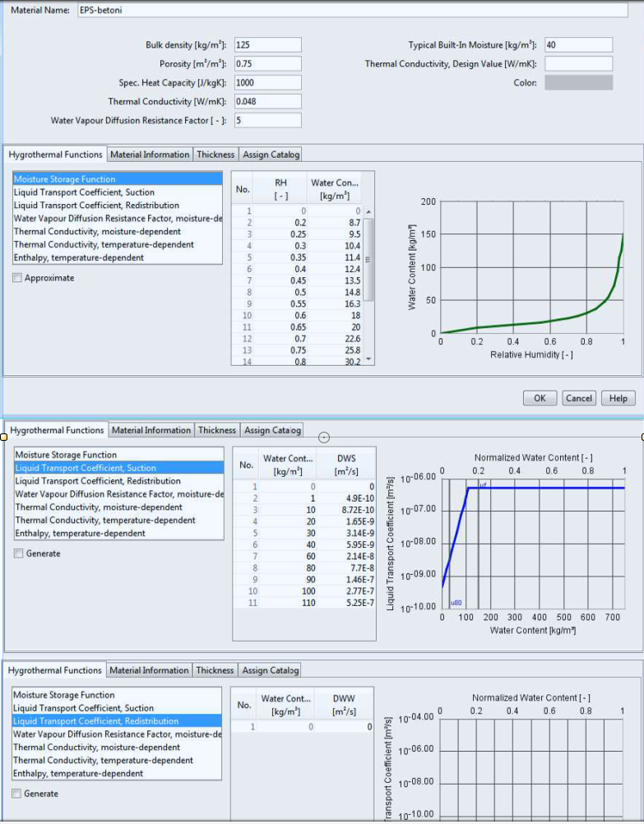644x824 pixels.
Task: Open Assign Catalog tab in the bottom panel
Action: click(x=271, y=670)
